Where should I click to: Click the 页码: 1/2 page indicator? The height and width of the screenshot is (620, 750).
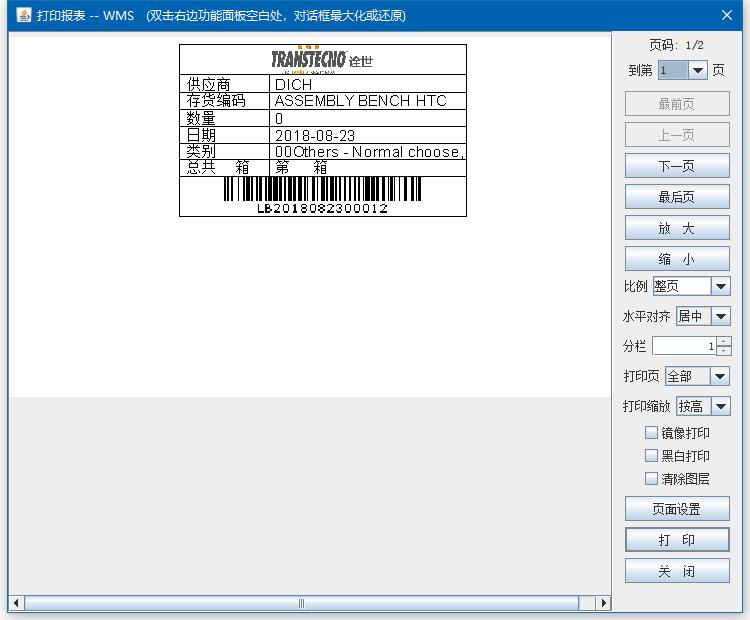coord(676,45)
